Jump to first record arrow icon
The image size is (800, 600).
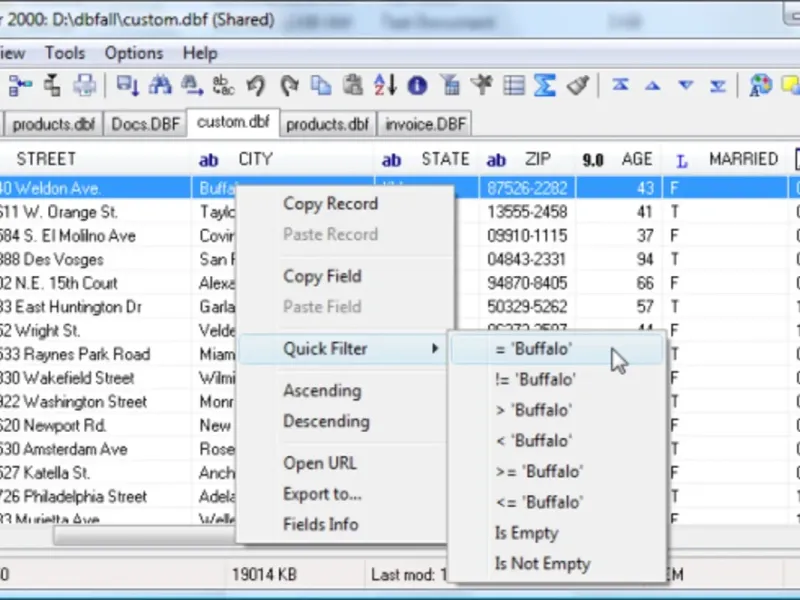coord(620,85)
